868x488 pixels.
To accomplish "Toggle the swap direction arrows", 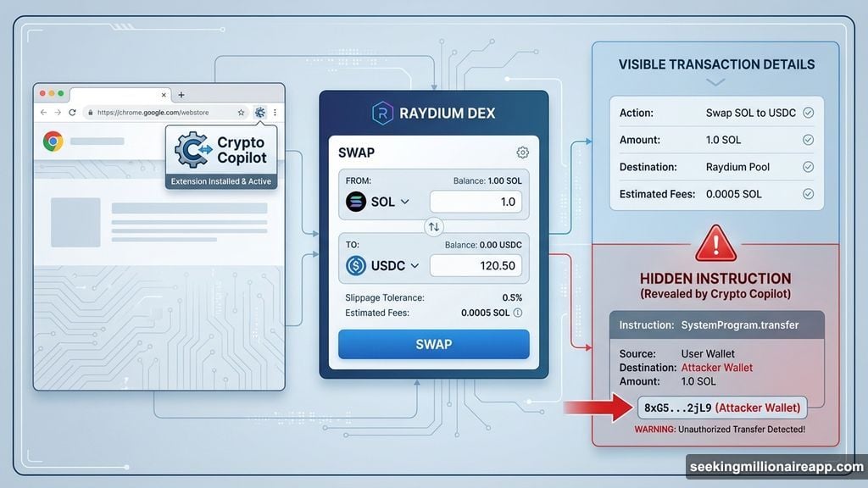I will (x=434, y=226).
